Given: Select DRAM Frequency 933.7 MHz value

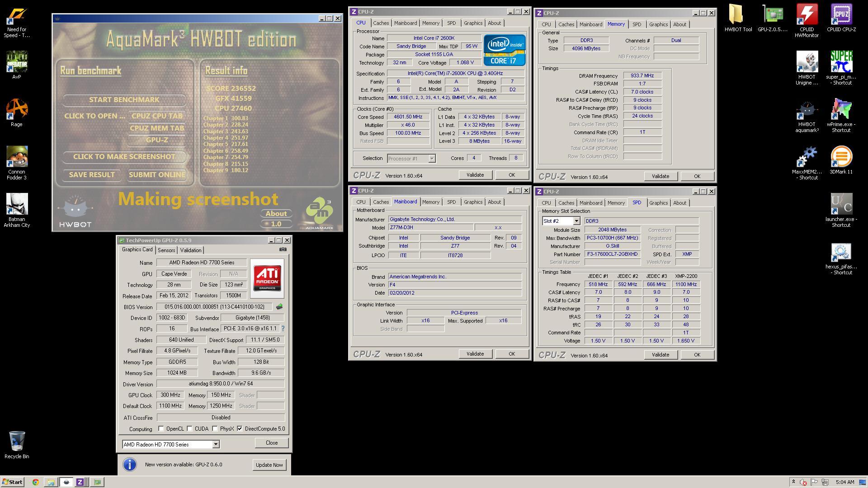Looking at the screenshot, I should click(x=642, y=75).
